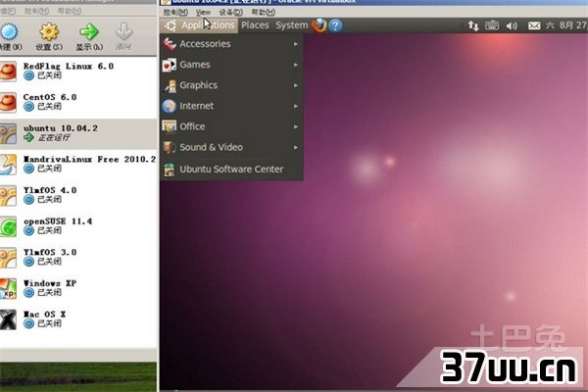Open the volume speaker indicator
The width and height of the screenshot is (588, 392).
click(512, 25)
